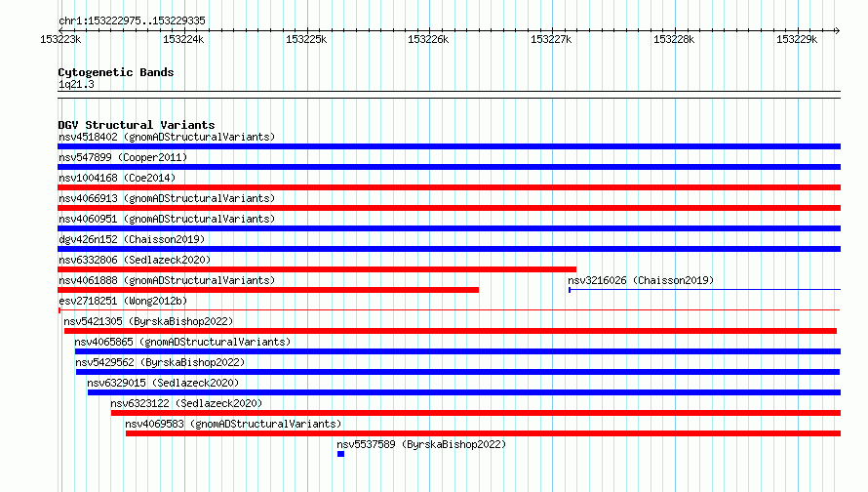Select the nsv6323122 red bar
Viewport: 868px width, 492px height.
(476, 413)
